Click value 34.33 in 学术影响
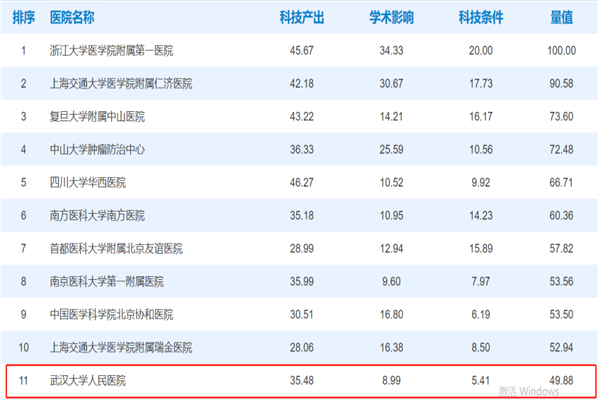Screen dimensions: 600x400 coord(391,51)
